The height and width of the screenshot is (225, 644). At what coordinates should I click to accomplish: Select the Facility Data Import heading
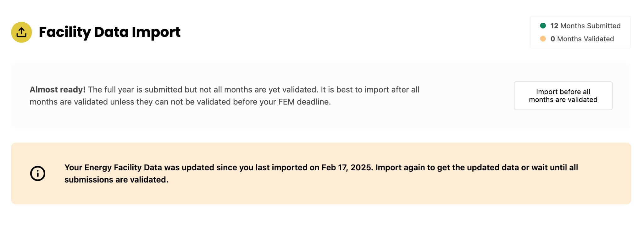(109, 32)
